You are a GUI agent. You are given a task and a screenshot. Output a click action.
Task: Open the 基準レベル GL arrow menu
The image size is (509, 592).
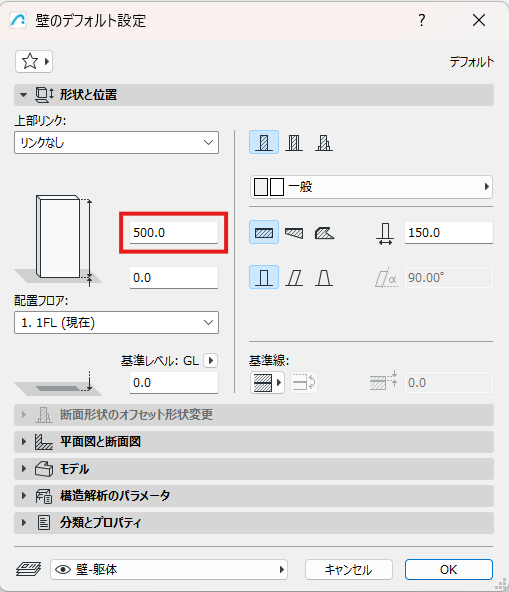pyautogui.click(x=211, y=361)
